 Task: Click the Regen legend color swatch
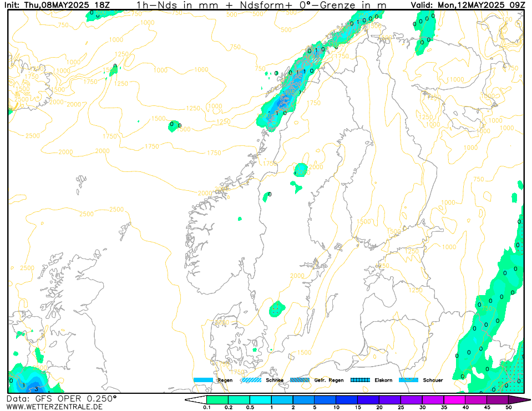203,380
